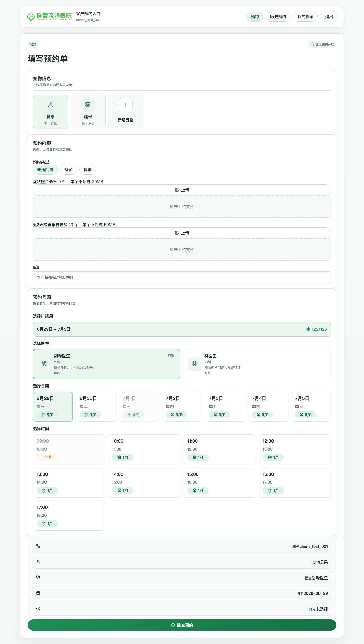This screenshot has height=644, width=364.
Task: Click the 已选 label on 胡峰医生 card
Action: [x=171, y=356]
